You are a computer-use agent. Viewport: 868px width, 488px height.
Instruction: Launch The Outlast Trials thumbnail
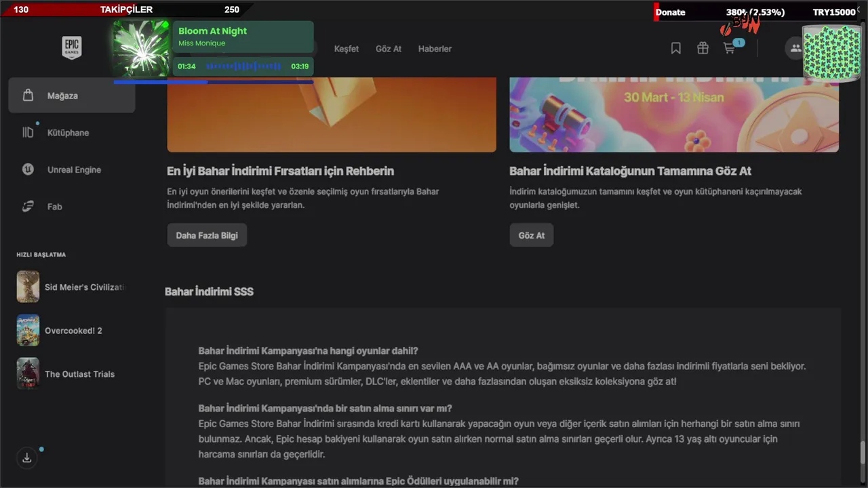(x=28, y=373)
